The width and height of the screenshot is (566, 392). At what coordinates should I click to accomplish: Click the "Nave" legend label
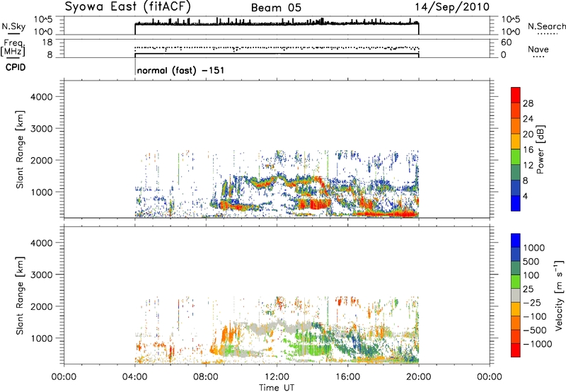[538, 49]
